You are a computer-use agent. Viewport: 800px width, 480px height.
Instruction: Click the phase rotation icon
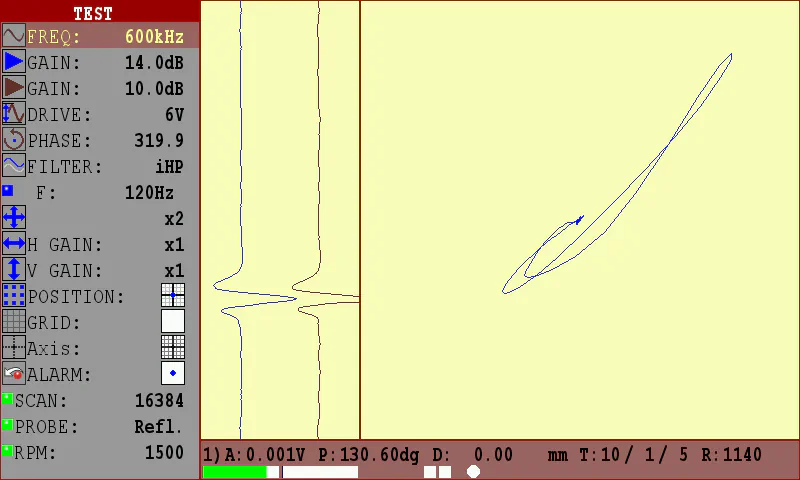click(x=13, y=139)
